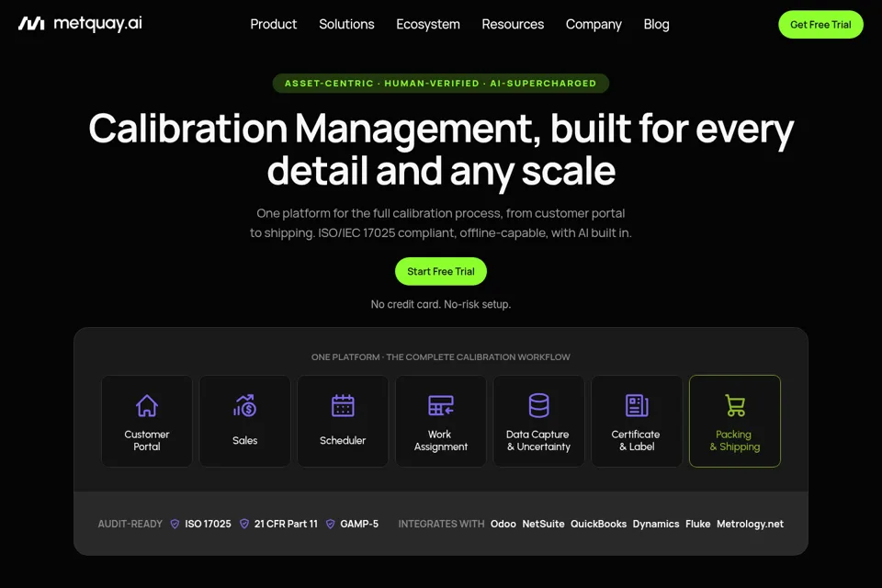
Task: Click the Customer Portal house icon
Action: tap(147, 406)
